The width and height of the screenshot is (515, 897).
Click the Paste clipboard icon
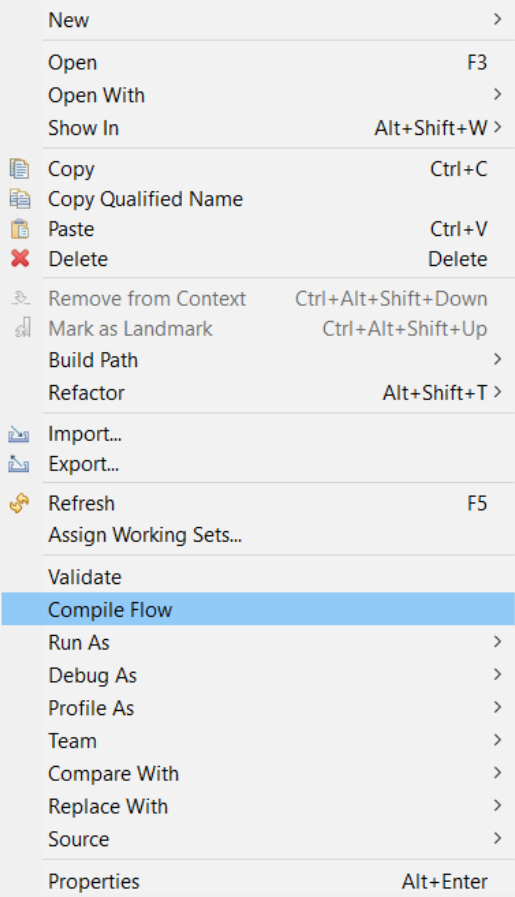pos(19,229)
